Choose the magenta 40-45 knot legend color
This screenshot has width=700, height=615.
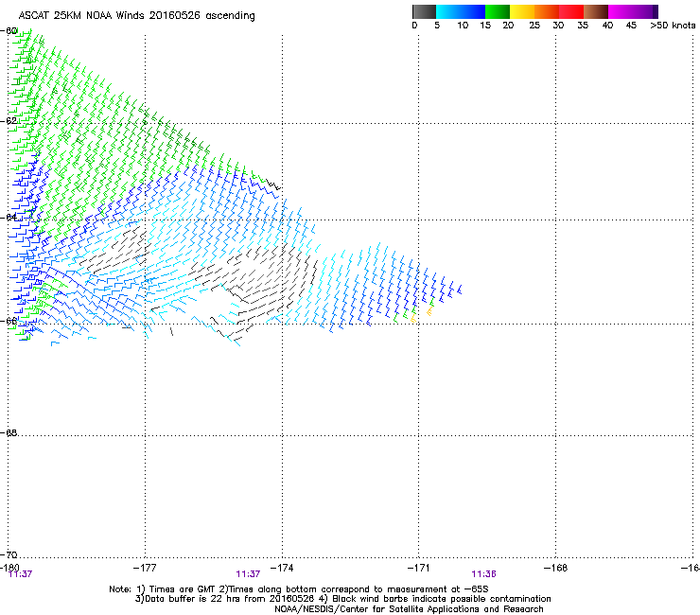click(x=621, y=11)
